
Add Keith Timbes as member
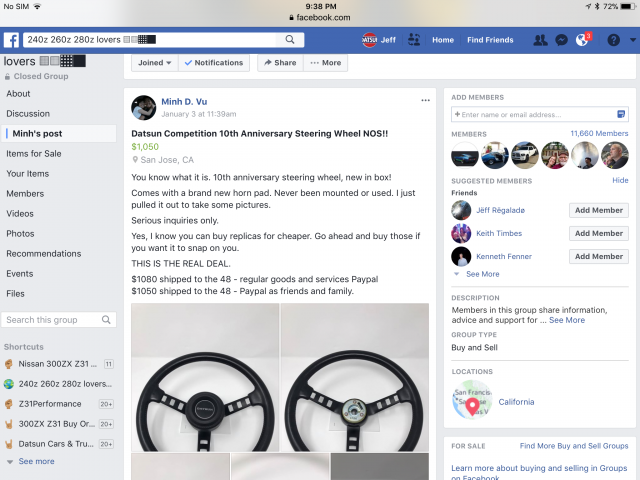click(598, 233)
